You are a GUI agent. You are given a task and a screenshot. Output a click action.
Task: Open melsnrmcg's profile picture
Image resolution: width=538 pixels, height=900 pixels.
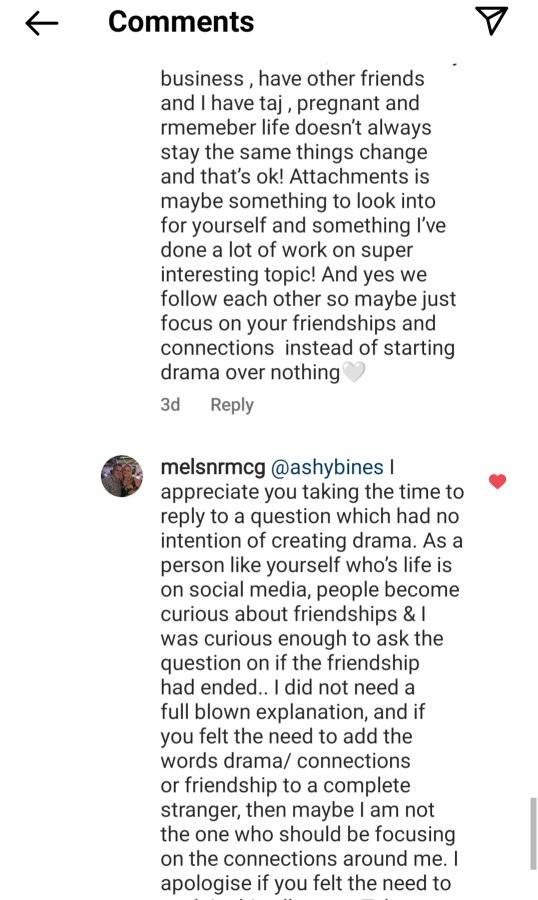pos(122,476)
